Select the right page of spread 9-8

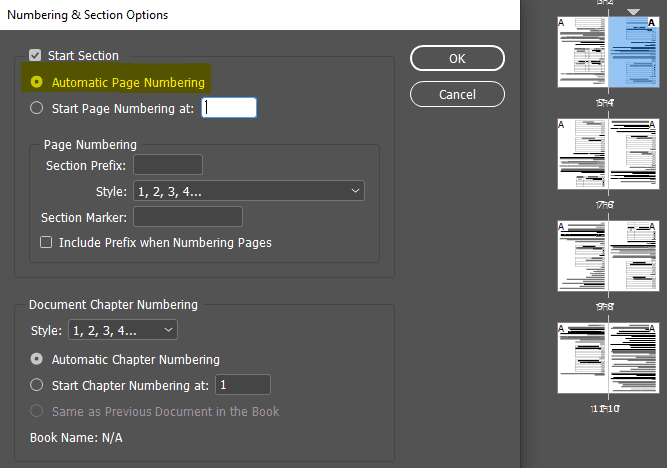pyautogui.click(x=634, y=256)
